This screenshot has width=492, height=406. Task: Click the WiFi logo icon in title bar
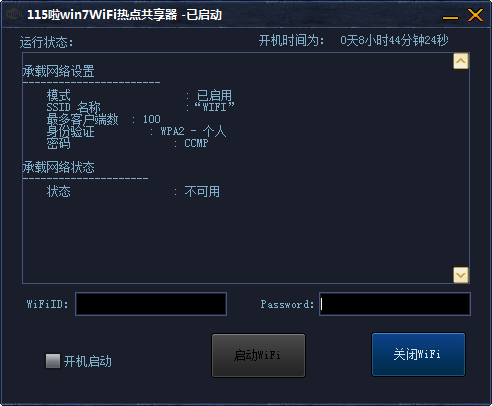14,14
